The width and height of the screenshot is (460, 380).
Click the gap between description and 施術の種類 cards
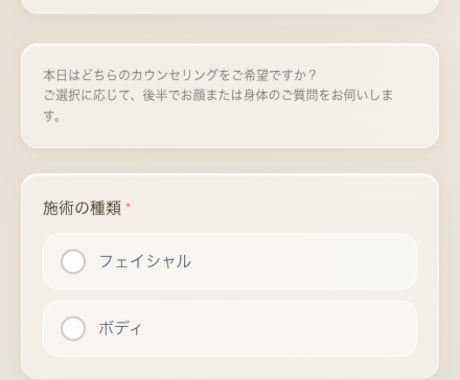click(x=230, y=161)
